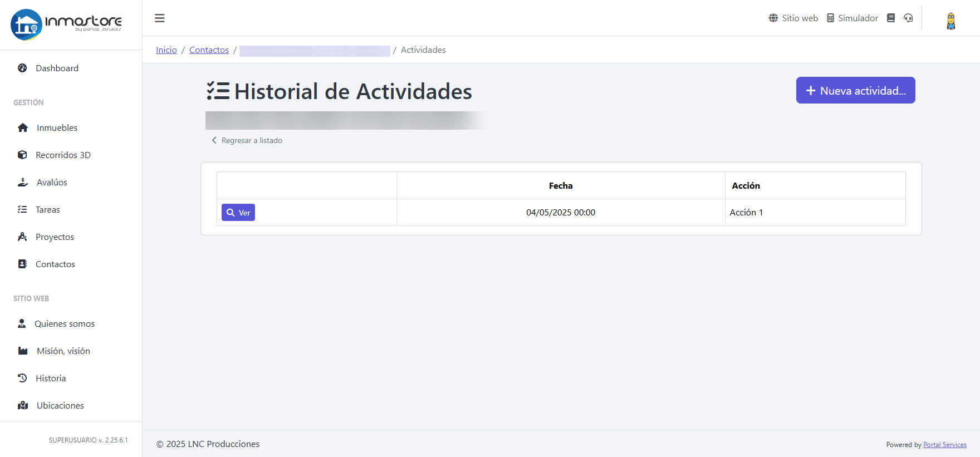Click the Recorridos 3D cube icon
This screenshot has width=980, height=457.
click(x=22, y=155)
